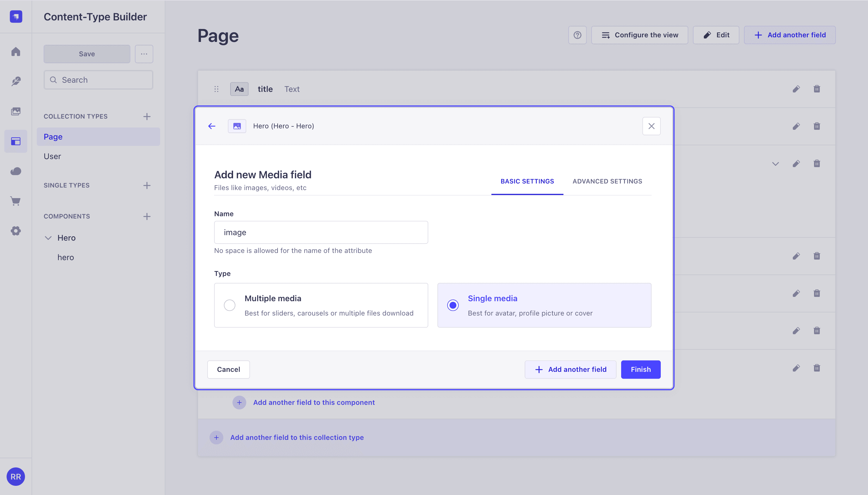
Task: Edit the title field pencil icon
Action: [796, 89]
